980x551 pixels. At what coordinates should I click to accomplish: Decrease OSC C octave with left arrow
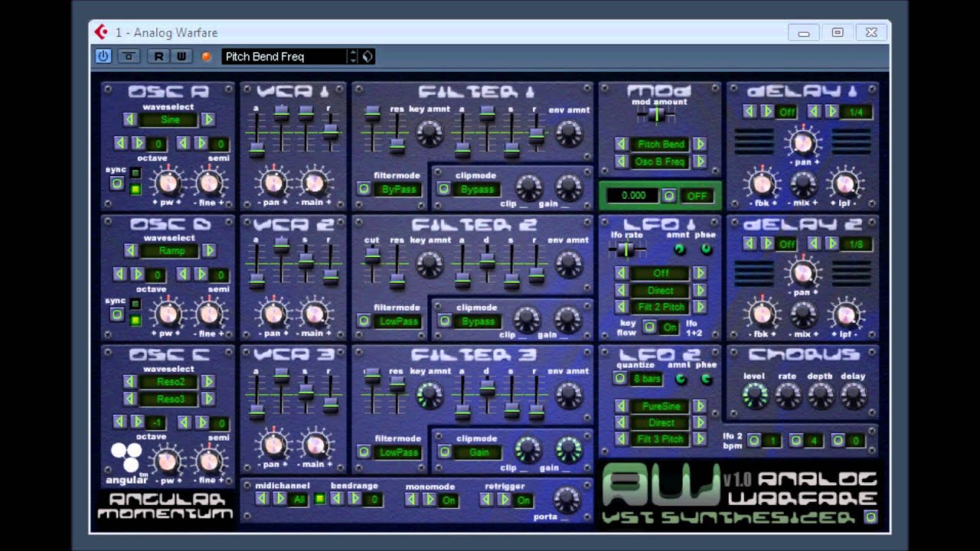119,422
